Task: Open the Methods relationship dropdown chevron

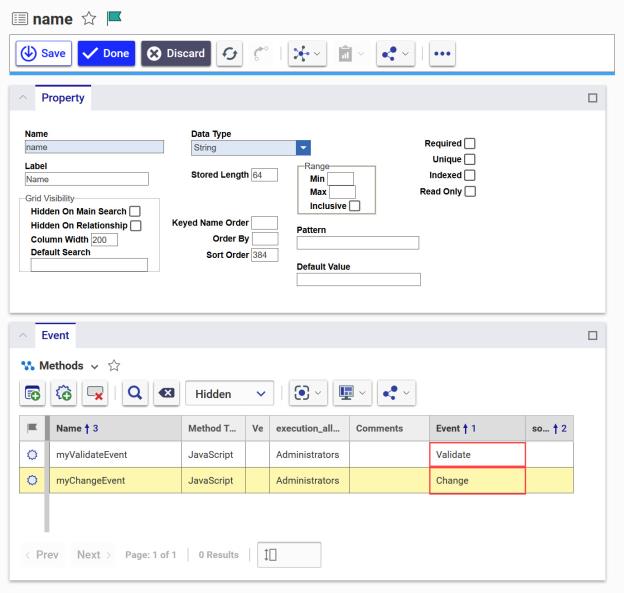Action: click(x=94, y=367)
